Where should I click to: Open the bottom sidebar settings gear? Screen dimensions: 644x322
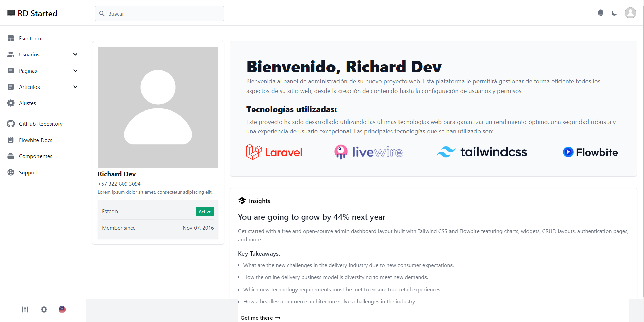[44, 309]
